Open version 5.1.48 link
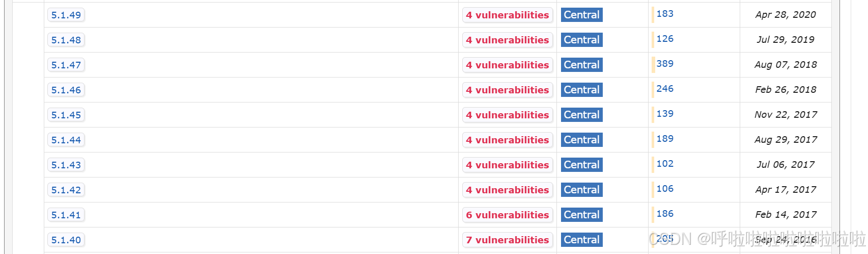The width and height of the screenshot is (868, 254). tap(66, 40)
